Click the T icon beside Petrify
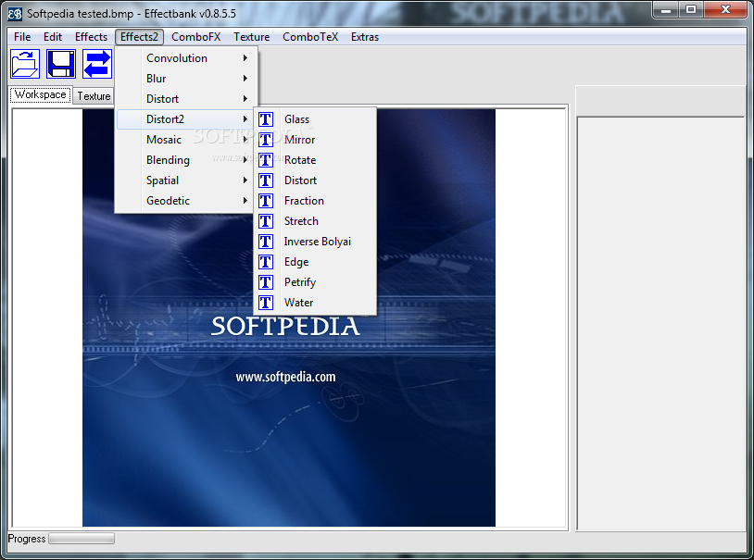754x560 pixels. 266,282
